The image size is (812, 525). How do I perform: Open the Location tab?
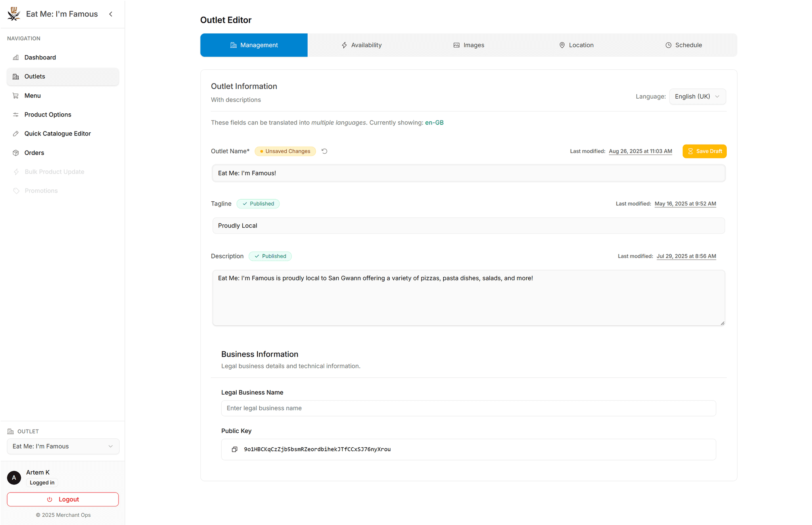576,45
